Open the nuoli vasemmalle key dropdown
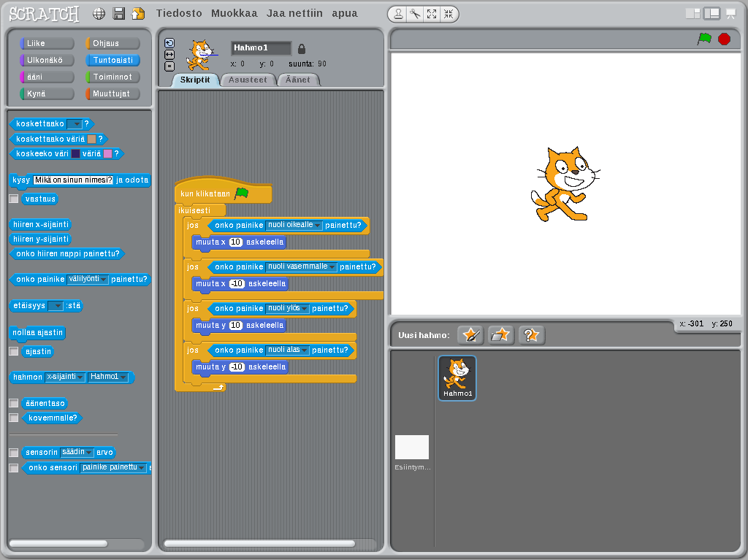This screenshot has height=560, width=748. [301, 266]
